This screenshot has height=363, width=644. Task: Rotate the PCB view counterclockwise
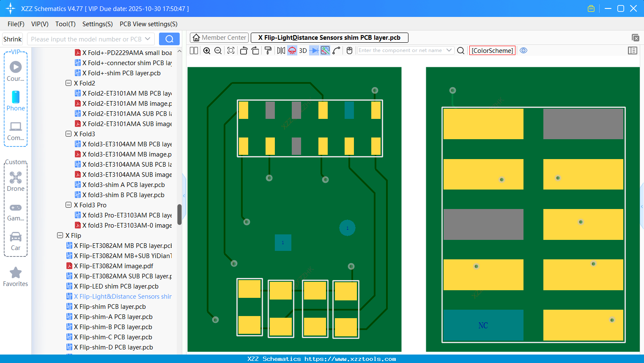(x=244, y=50)
